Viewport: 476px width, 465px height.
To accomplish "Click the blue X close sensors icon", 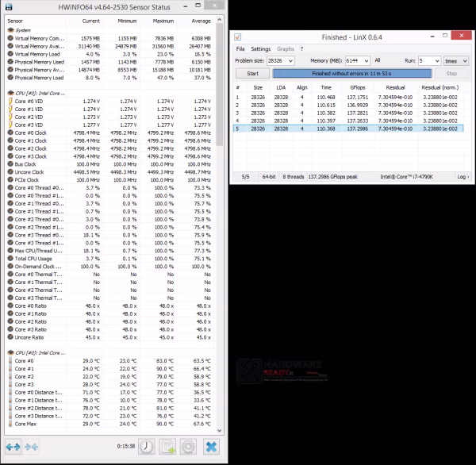I will click(211, 447).
